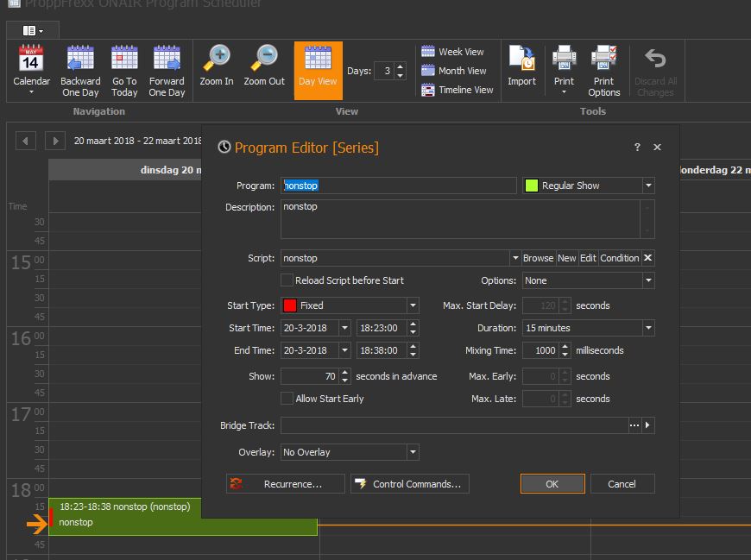Click the Description text area
The image size is (751, 560).
(460, 219)
